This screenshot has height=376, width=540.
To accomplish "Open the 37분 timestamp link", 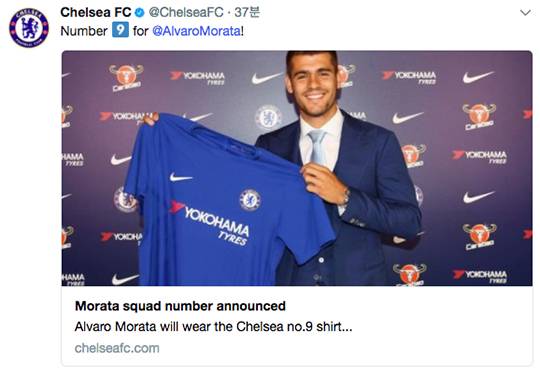I will click(x=247, y=13).
